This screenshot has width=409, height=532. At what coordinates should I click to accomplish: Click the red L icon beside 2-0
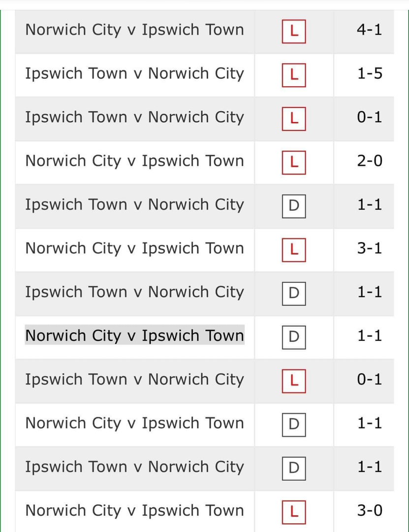[x=294, y=163]
